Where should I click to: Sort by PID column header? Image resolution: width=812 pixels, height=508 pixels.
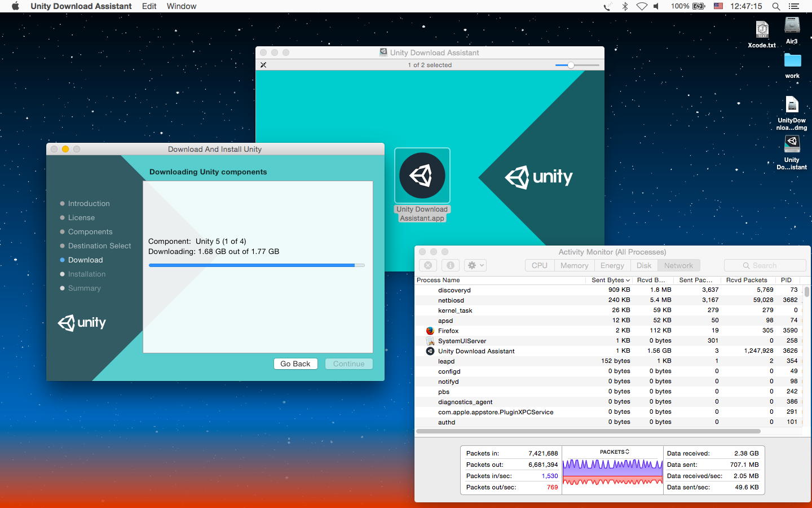click(788, 280)
